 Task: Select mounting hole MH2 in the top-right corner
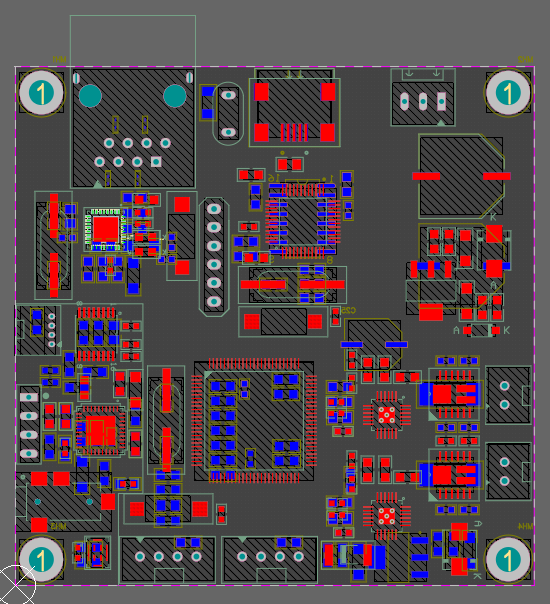pos(508,93)
